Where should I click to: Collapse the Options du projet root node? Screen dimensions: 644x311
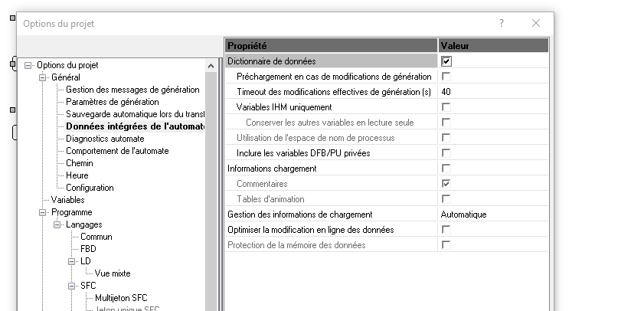pos(29,65)
